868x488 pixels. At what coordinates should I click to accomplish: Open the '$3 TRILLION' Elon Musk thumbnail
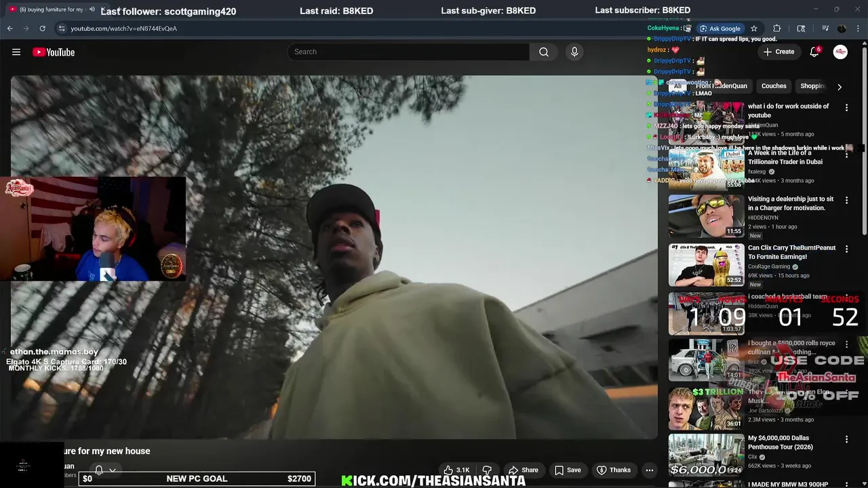click(706, 408)
